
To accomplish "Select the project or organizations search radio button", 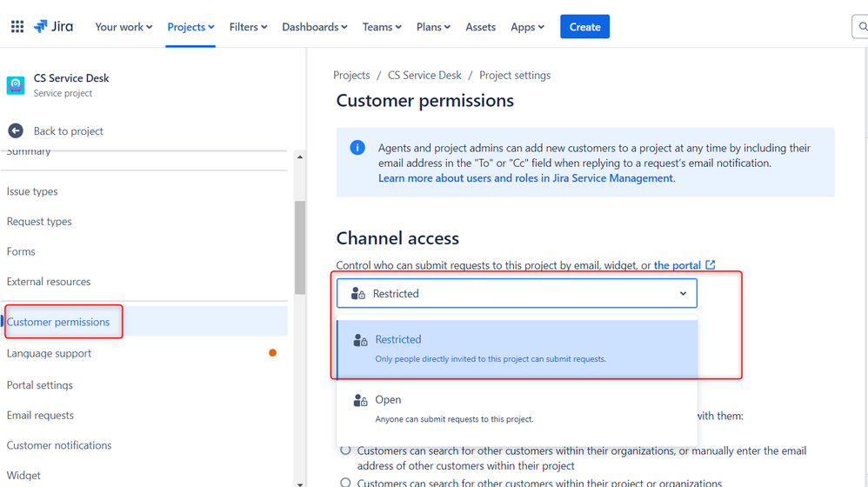I will 345,482.
